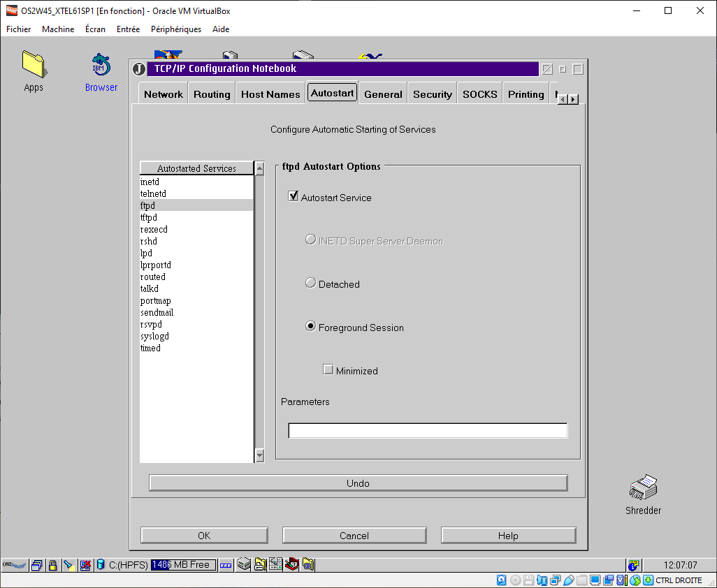This screenshot has height=588, width=717.
Task: Switch to the Security tab
Action: click(432, 94)
